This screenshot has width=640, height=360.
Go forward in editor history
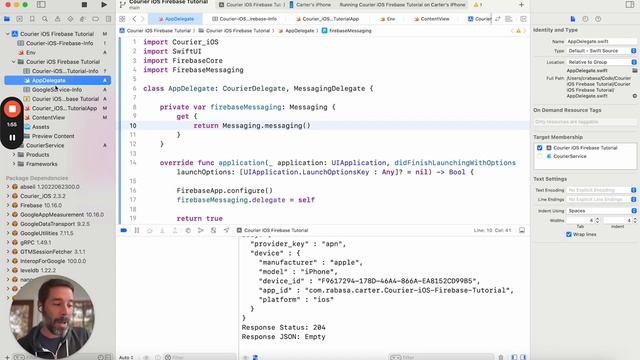(142, 19)
